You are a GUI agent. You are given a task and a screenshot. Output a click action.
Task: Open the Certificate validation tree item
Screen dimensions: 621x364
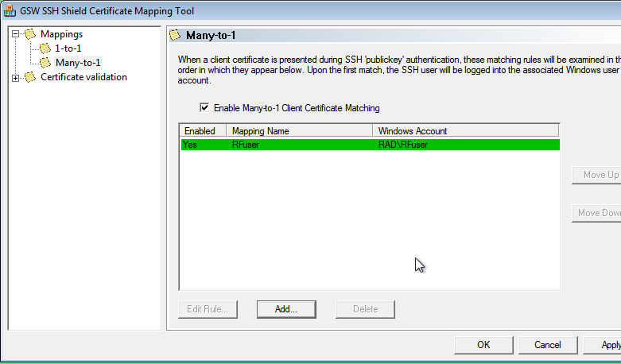click(x=83, y=77)
